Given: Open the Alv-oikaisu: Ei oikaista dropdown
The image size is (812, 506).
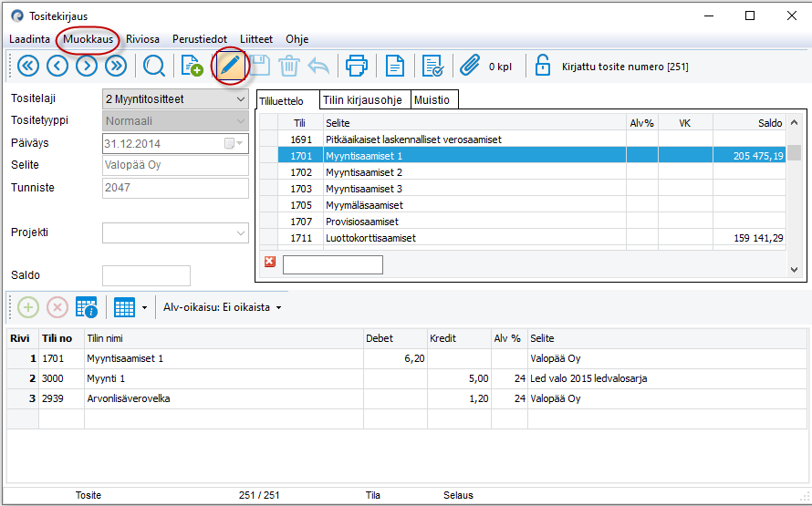Looking at the screenshot, I should click(x=223, y=307).
